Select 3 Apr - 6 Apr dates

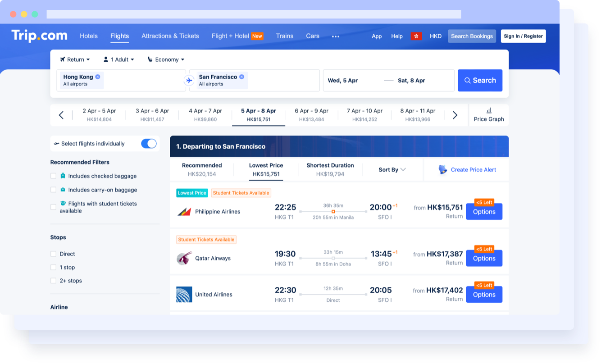tap(152, 115)
